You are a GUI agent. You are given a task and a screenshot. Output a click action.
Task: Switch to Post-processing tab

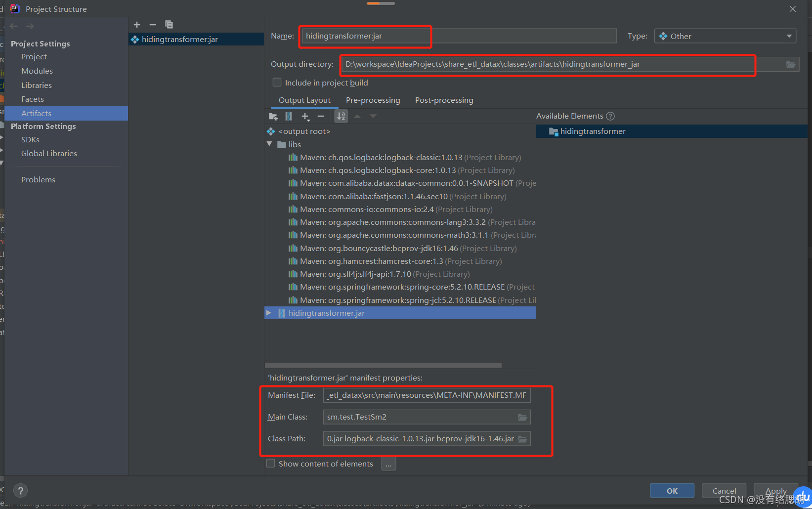pyautogui.click(x=444, y=100)
